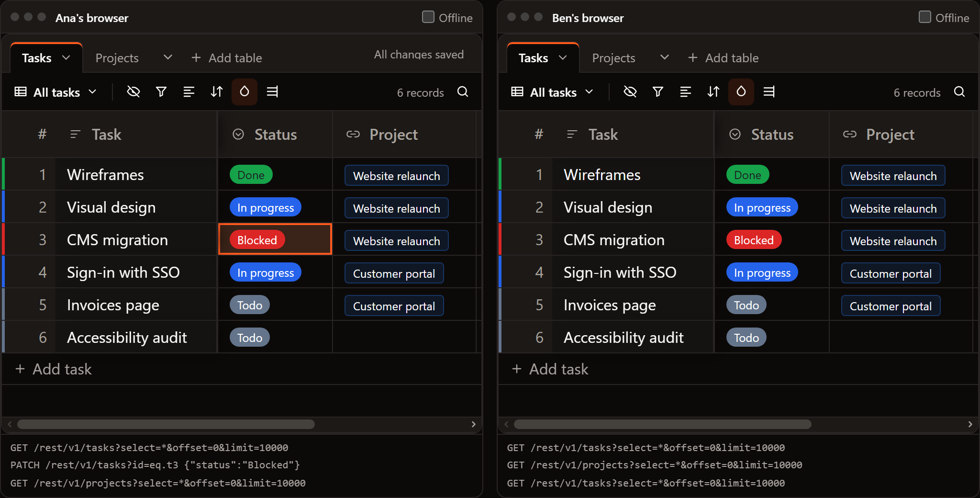Expand the Tasks tab chevron in Ana's browser
This screenshot has width=980, height=498.
pos(66,57)
